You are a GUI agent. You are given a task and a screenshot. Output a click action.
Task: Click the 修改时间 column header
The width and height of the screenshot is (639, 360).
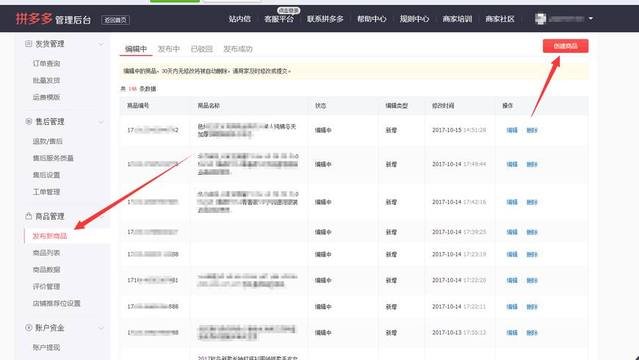(x=443, y=106)
